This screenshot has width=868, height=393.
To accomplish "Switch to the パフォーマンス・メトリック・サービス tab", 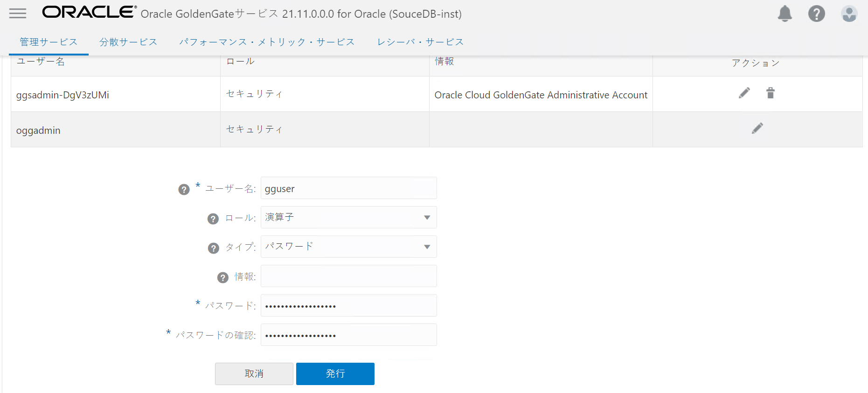I will tap(267, 42).
